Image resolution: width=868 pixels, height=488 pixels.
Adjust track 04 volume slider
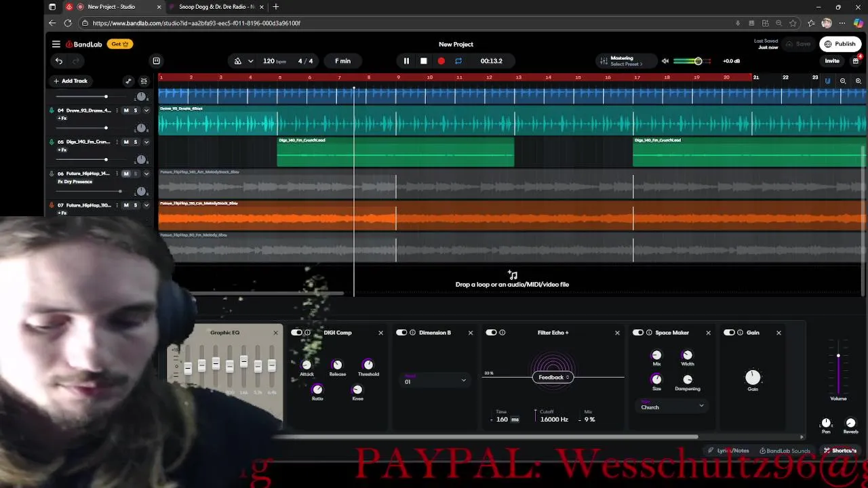[106, 128]
